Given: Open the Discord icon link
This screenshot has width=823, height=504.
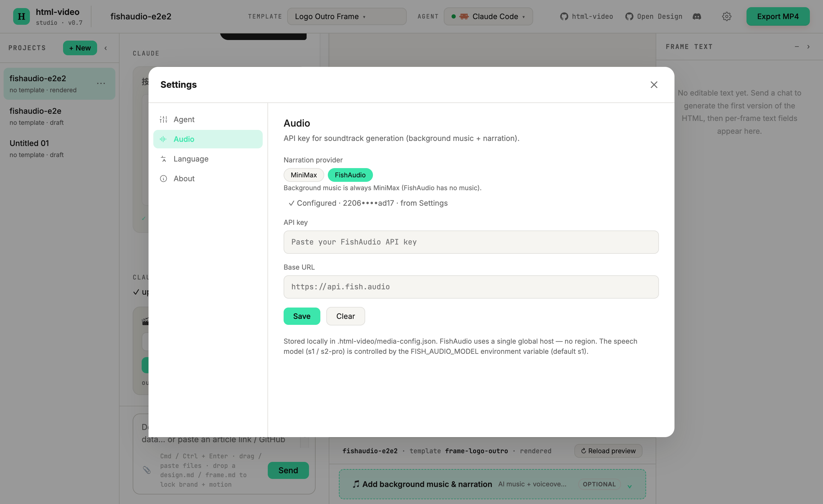Looking at the screenshot, I should pos(697,16).
